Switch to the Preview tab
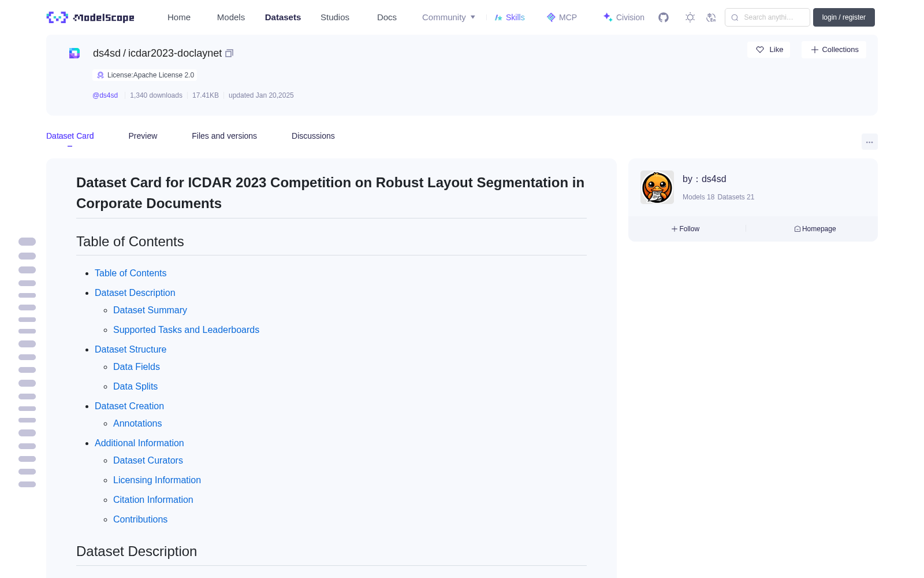The height and width of the screenshot is (578, 924). (143, 136)
